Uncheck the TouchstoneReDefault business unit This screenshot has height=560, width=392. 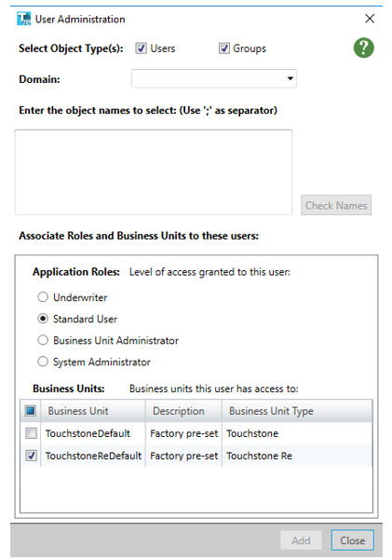pyautogui.click(x=31, y=456)
